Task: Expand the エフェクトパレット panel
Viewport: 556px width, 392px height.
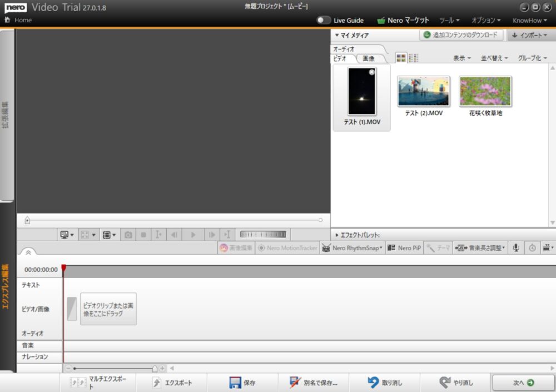Action: 337,235
